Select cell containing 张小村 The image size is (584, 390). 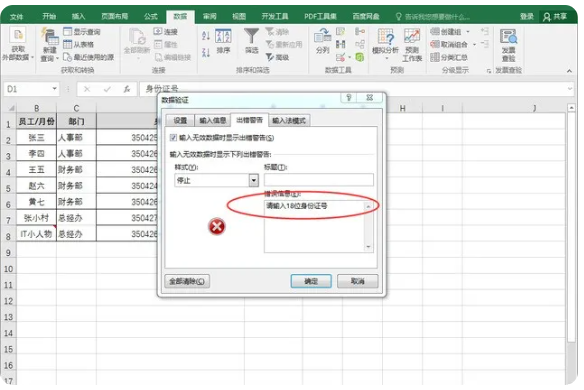(36, 218)
